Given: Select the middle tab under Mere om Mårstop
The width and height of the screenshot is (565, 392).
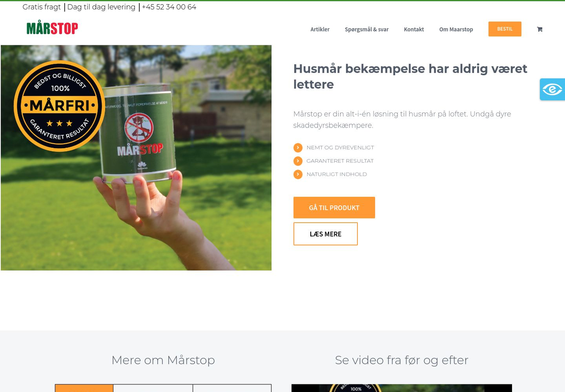Looking at the screenshot, I should (x=153, y=388).
